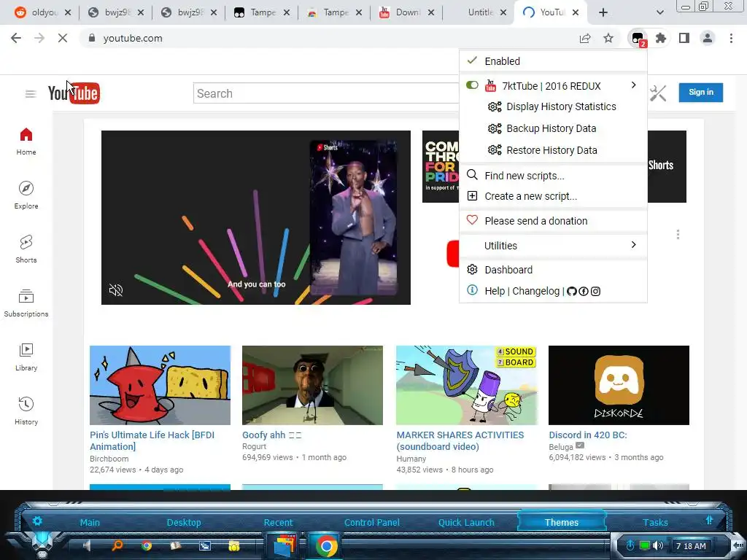
Task: Open Shorts in YouTube sidebar
Action: click(x=26, y=249)
